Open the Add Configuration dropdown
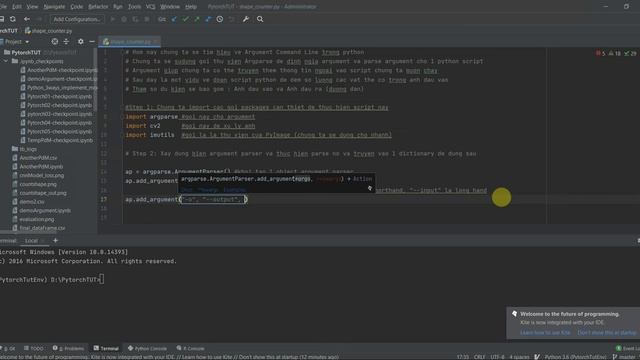Screen dimensions: 640x360 coord(77,19)
